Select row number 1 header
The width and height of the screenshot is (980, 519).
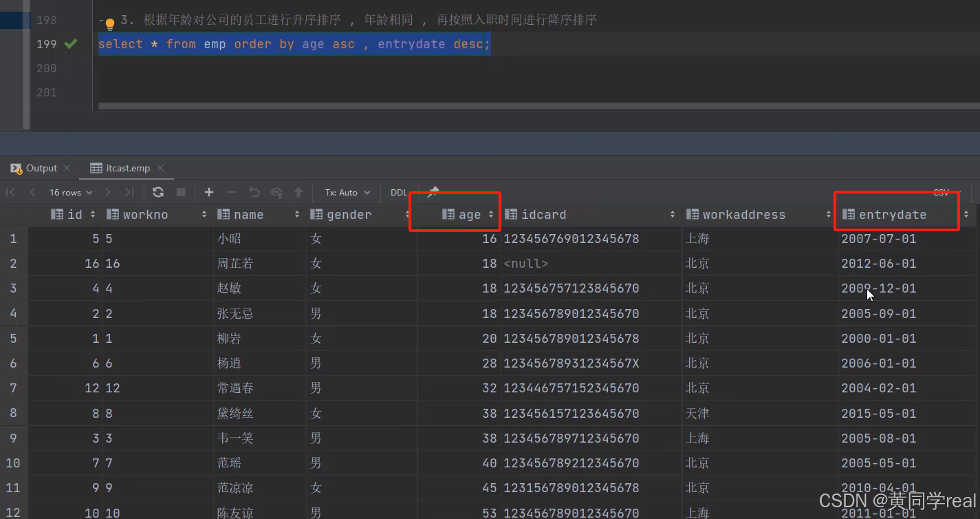point(13,239)
